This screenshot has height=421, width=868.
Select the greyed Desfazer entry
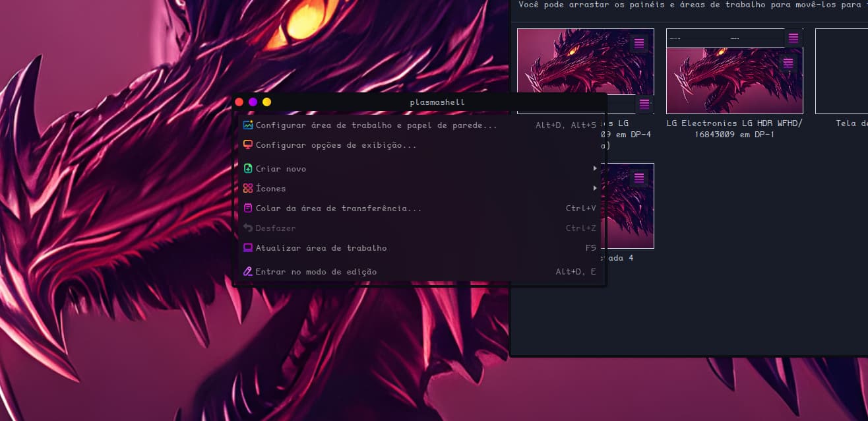click(419, 228)
